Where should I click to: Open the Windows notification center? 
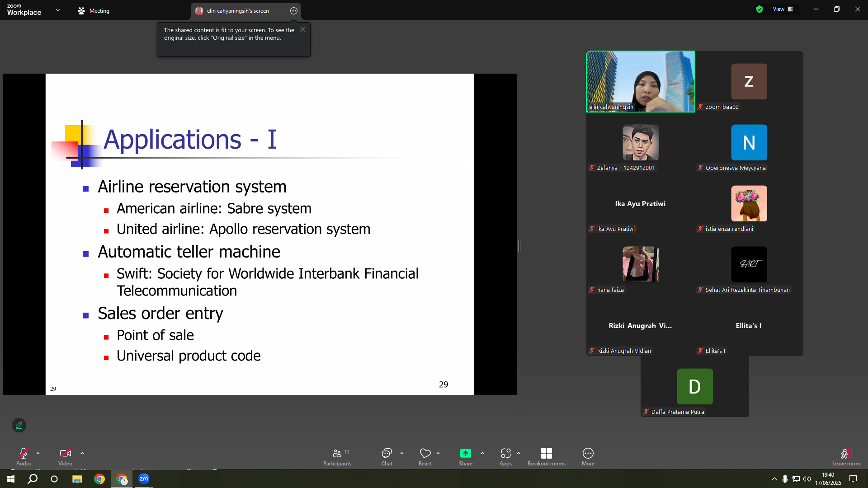click(x=853, y=479)
